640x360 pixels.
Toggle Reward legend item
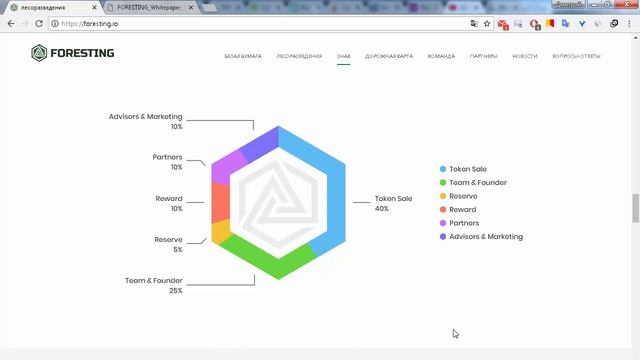pos(458,209)
